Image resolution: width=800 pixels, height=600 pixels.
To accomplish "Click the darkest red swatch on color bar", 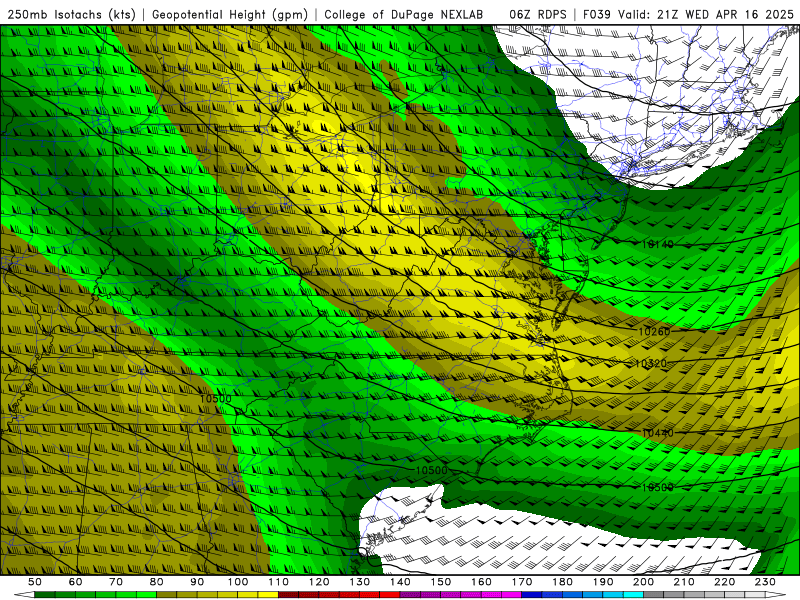I will (x=288, y=595).
